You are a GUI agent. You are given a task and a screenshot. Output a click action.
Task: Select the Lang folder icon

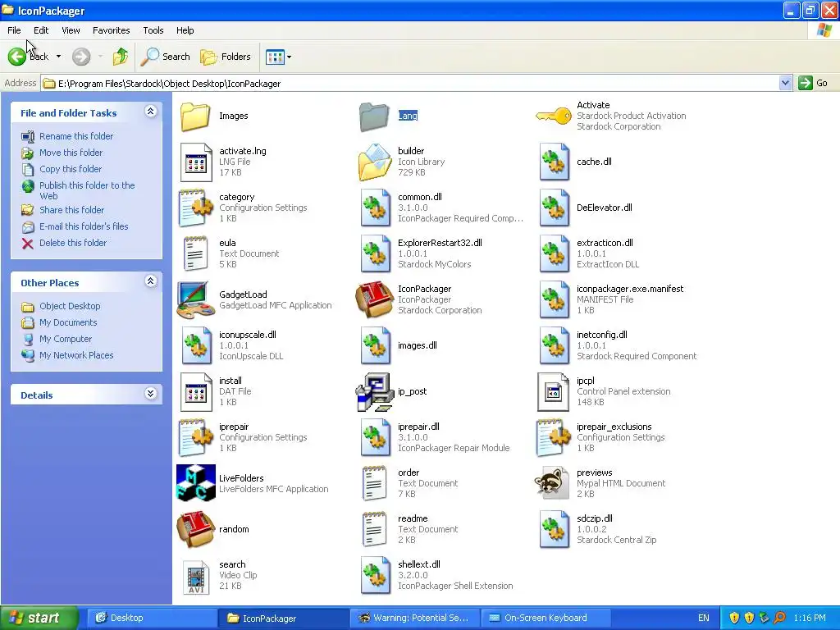click(x=374, y=116)
